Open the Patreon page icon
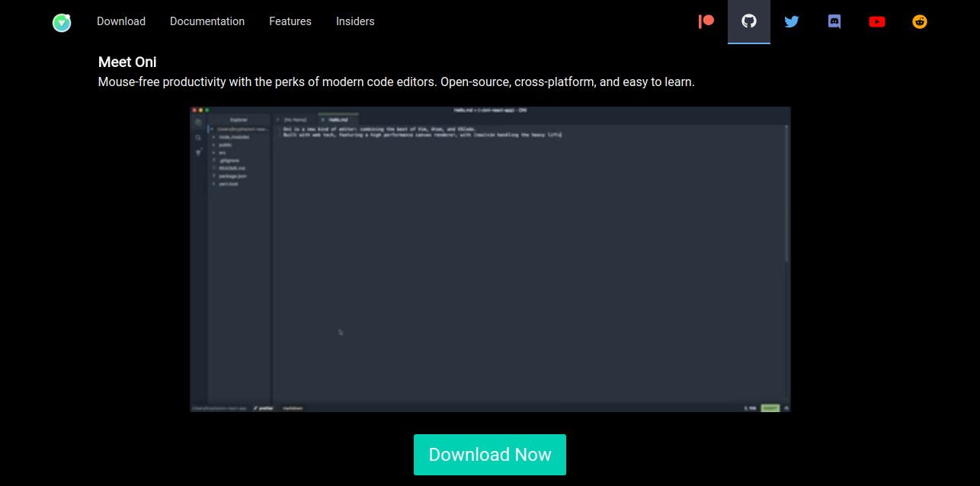This screenshot has height=486, width=980. click(x=706, y=21)
